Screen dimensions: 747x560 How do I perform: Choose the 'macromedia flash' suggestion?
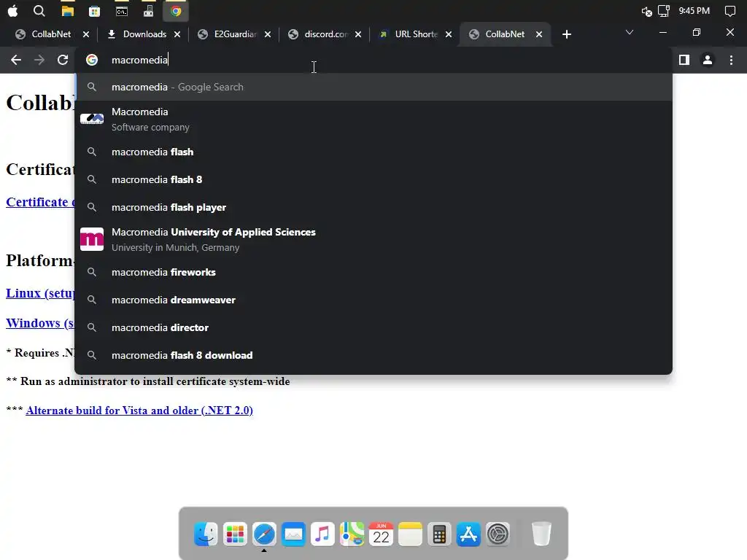(373, 152)
